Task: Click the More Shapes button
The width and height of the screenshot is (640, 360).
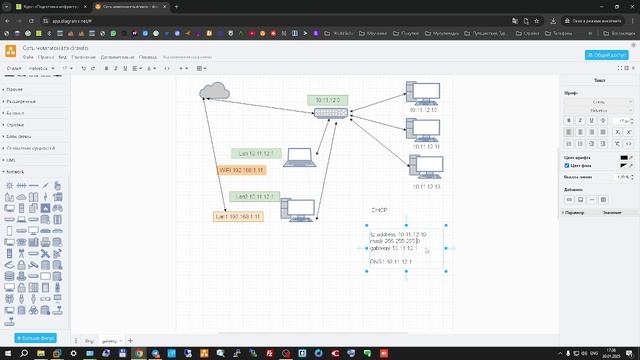Action: [x=36, y=338]
